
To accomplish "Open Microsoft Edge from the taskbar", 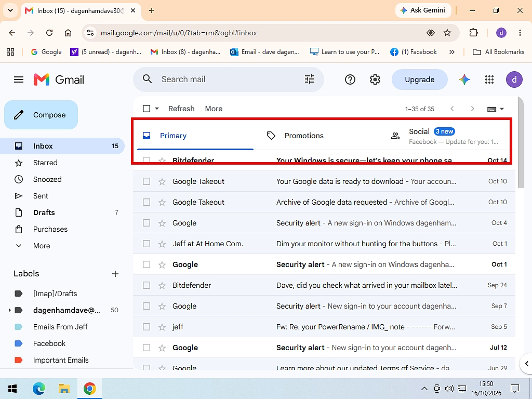I will pos(38,389).
